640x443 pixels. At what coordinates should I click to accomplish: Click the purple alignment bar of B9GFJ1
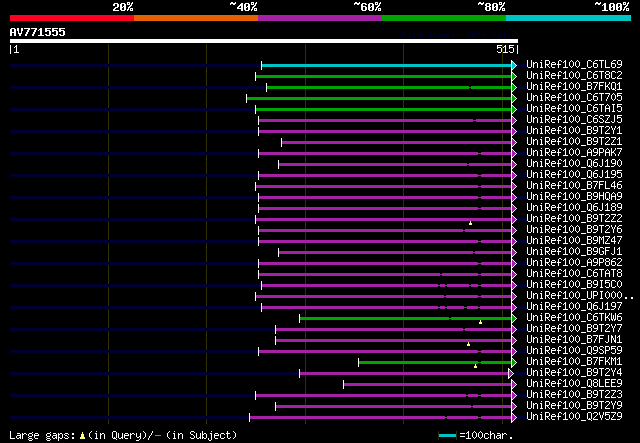pyautogui.click(x=395, y=253)
